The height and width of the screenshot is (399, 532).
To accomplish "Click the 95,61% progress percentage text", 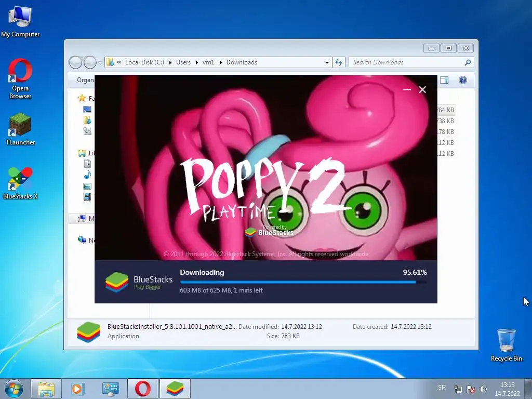I will [x=415, y=272].
